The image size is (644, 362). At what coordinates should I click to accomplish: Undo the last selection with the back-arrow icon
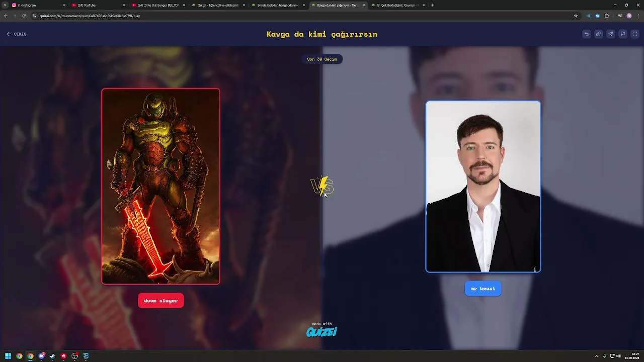(586, 34)
